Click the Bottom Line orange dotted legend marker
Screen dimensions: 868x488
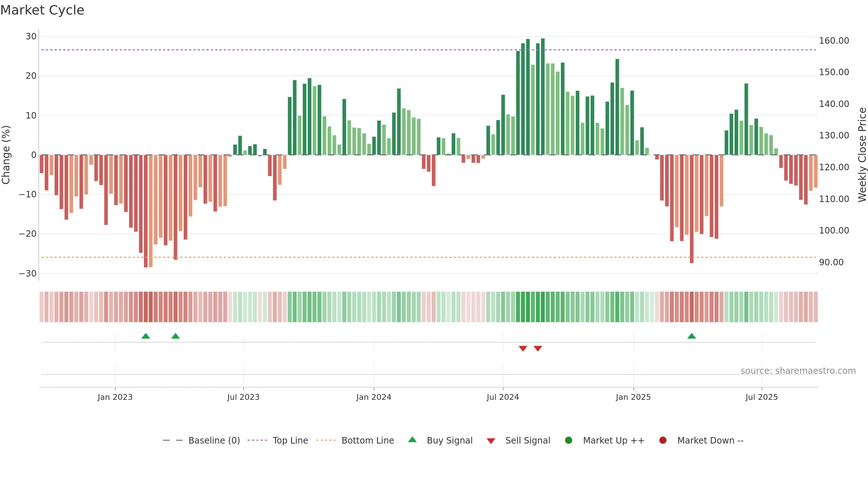[x=326, y=440]
